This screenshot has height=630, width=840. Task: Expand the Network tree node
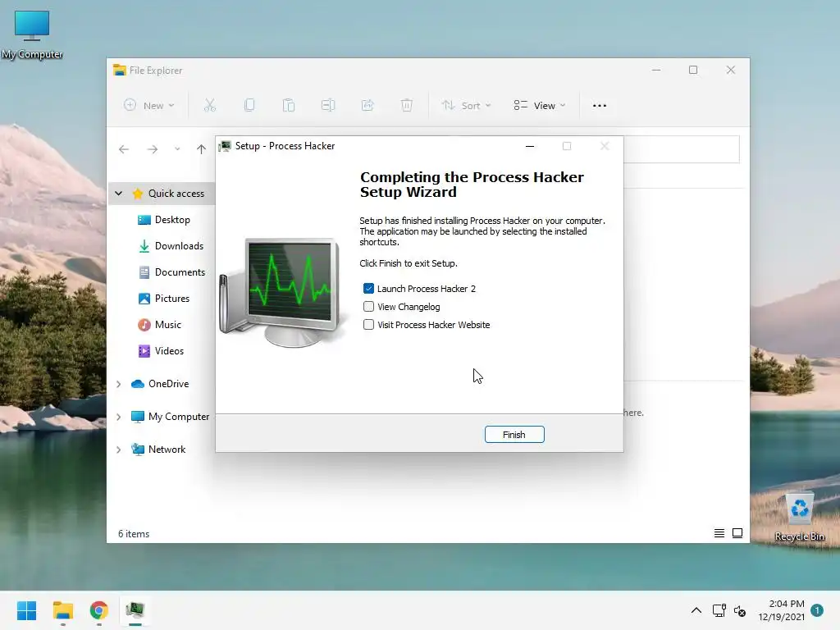(118, 450)
